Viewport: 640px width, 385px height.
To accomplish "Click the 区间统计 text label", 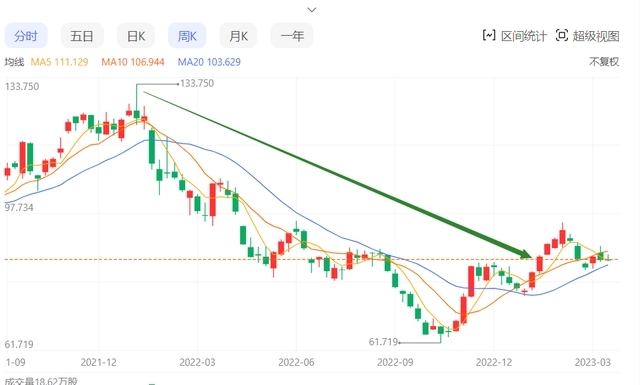I will pos(524,36).
